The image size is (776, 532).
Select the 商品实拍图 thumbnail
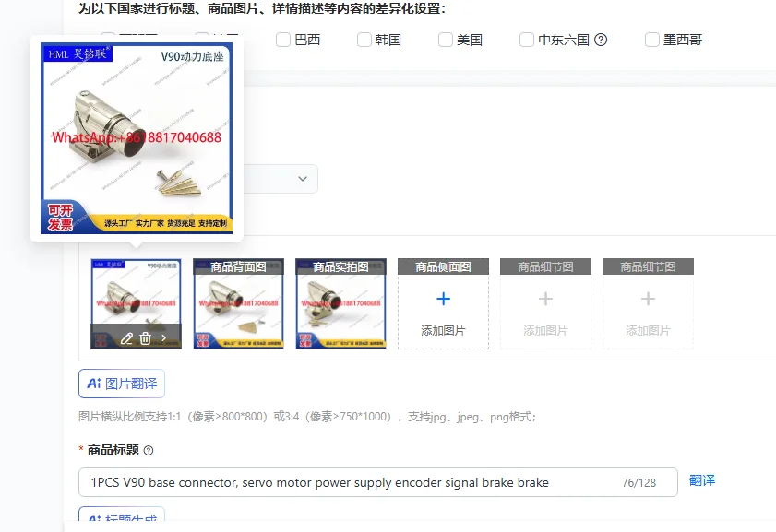point(341,303)
